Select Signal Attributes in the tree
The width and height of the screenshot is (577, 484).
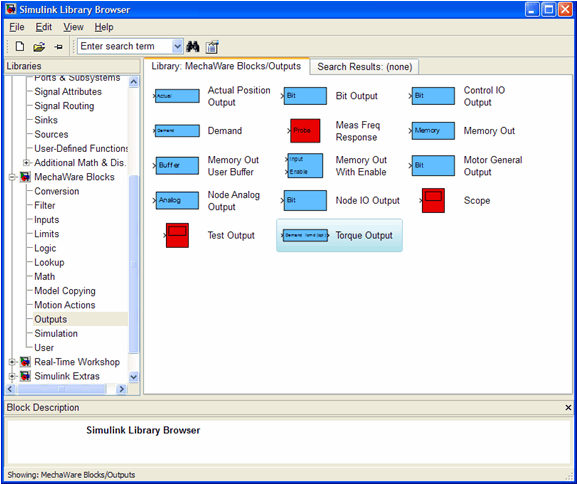[x=68, y=92]
